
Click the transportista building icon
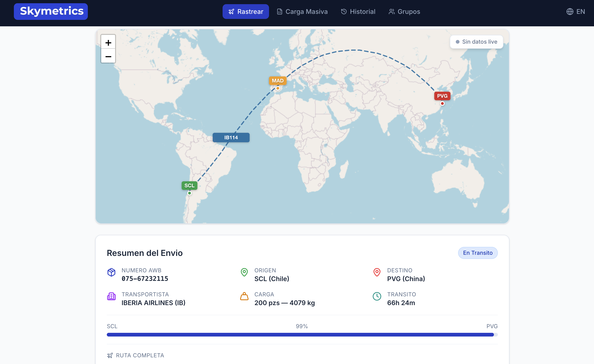[x=111, y=297]
